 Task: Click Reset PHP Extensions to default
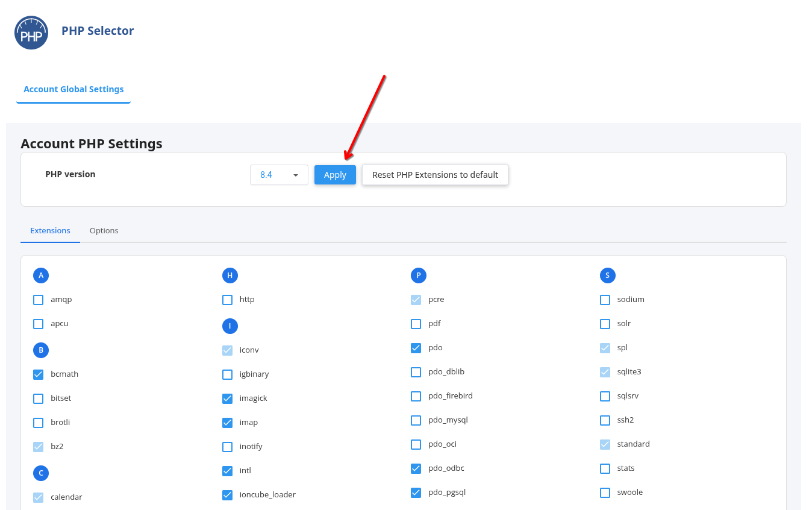click(435, 175)
